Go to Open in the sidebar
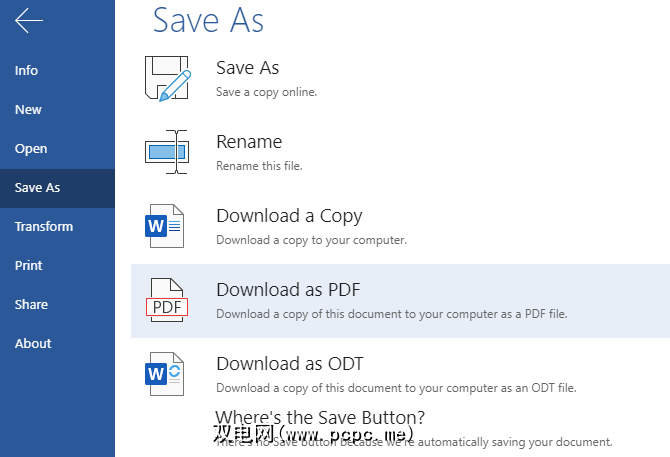 pos(31,148)
